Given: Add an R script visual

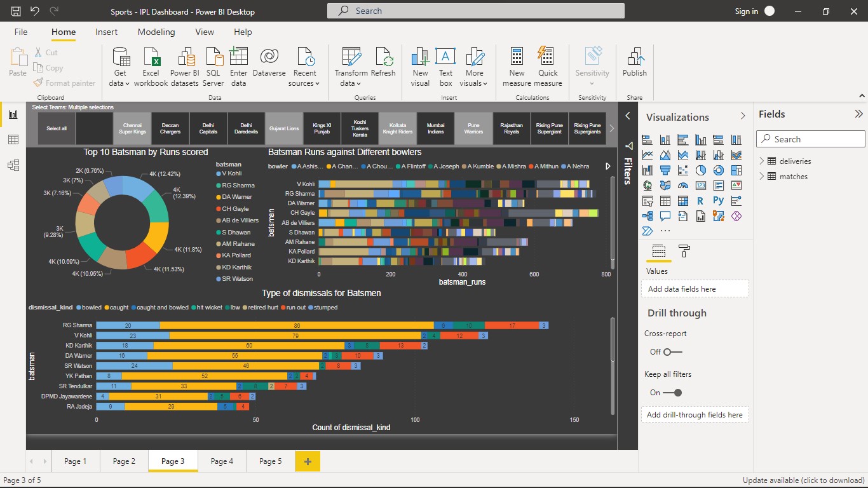Looking at the screenshot, I should pyautogui.click(x=701, y=201).
